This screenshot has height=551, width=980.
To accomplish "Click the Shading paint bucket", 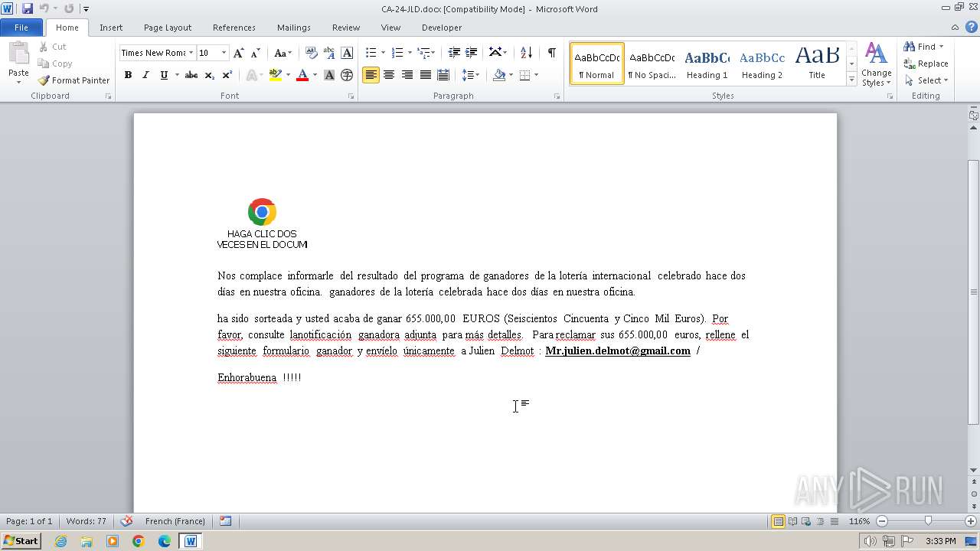I will 499,75.
